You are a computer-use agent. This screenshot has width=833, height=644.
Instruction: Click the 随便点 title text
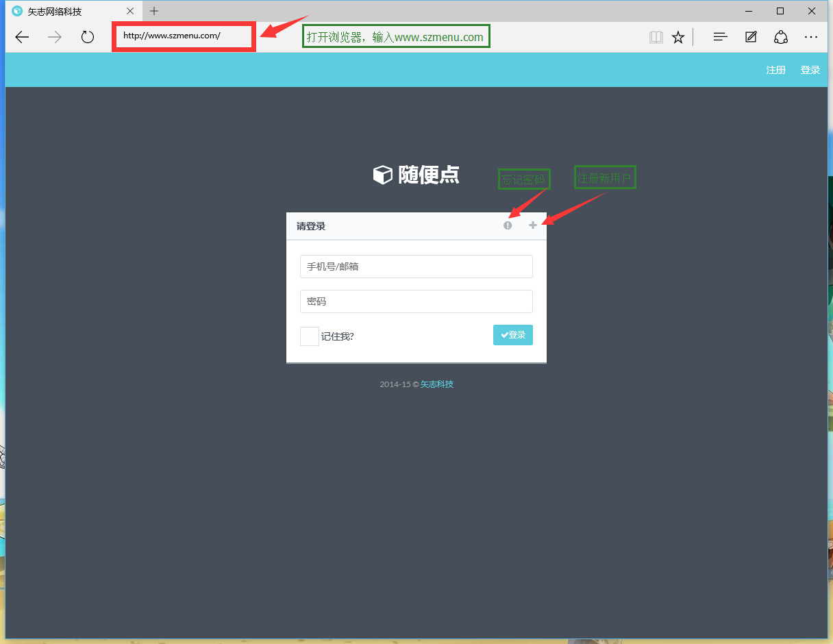point(429,175)
